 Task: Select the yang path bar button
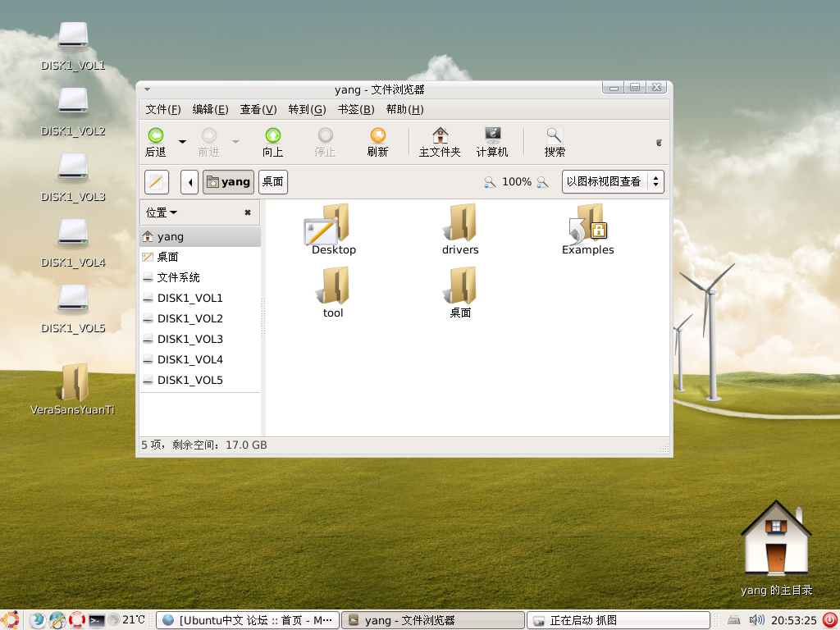coord(228,182)
